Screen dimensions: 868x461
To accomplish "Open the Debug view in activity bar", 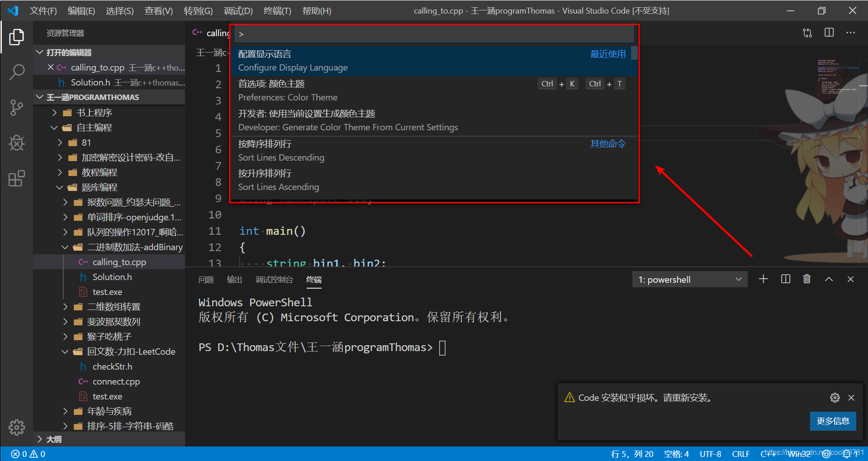I will pyautogui.click(x=16, y=143).
